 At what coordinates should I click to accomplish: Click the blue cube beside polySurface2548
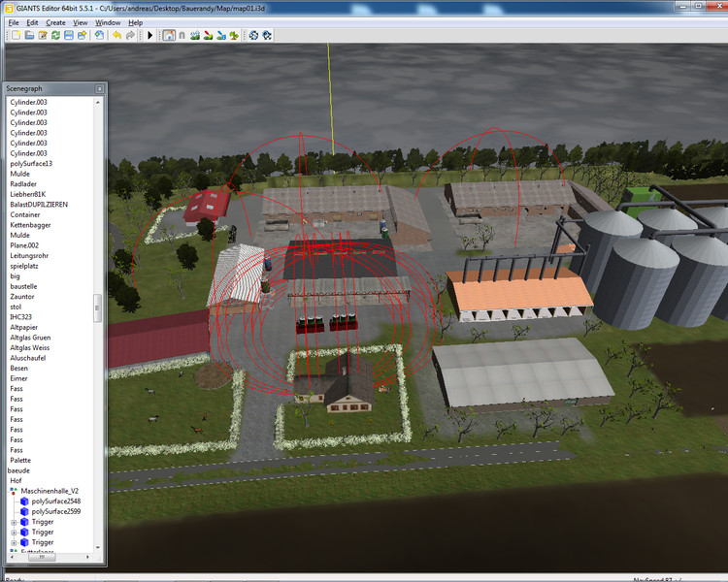(x=24, y=501)
